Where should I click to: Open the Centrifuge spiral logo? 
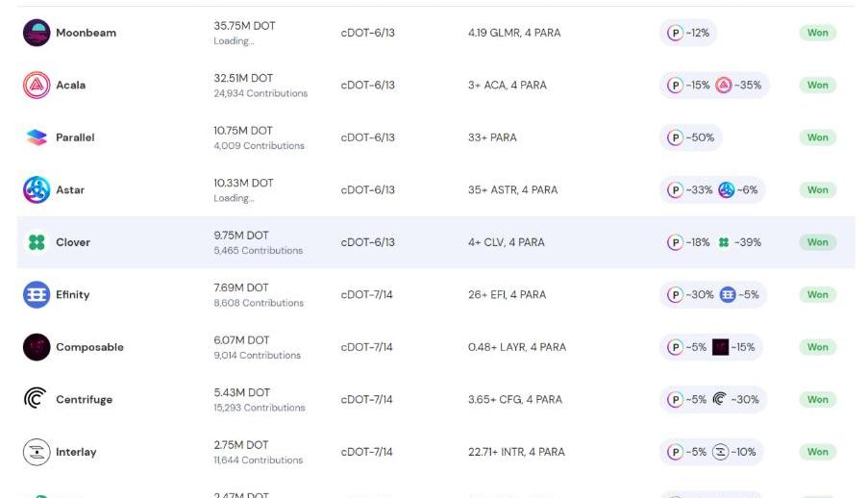pyautogui.click(x=35, y=398)
